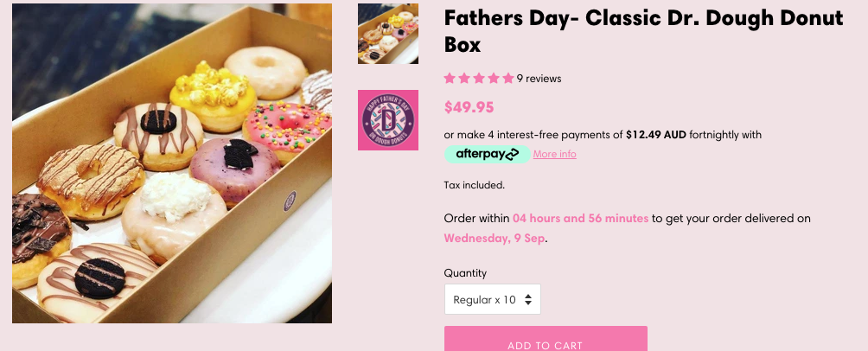868x351 pixels.
Task: Click the arrows on the Quantity selector
Action: point(528,299)
